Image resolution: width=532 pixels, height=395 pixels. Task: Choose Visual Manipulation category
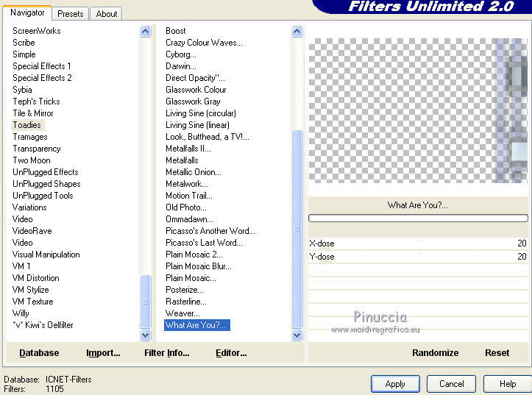46,255
